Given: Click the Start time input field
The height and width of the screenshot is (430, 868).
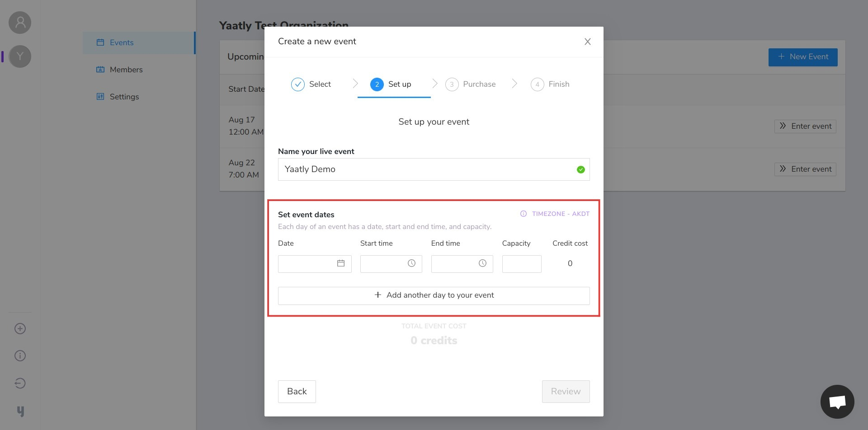Looking at the screenshot, I should [x=391, y=264].
